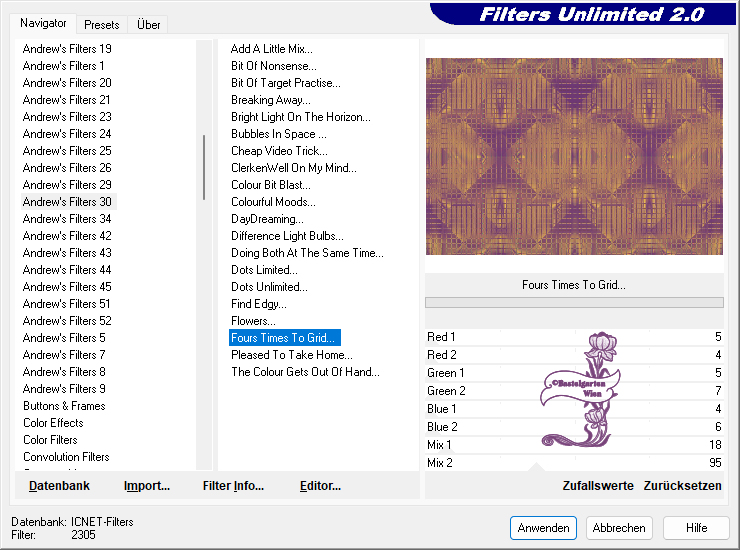
Task: Open the Über tab
Action: [148, 25]
